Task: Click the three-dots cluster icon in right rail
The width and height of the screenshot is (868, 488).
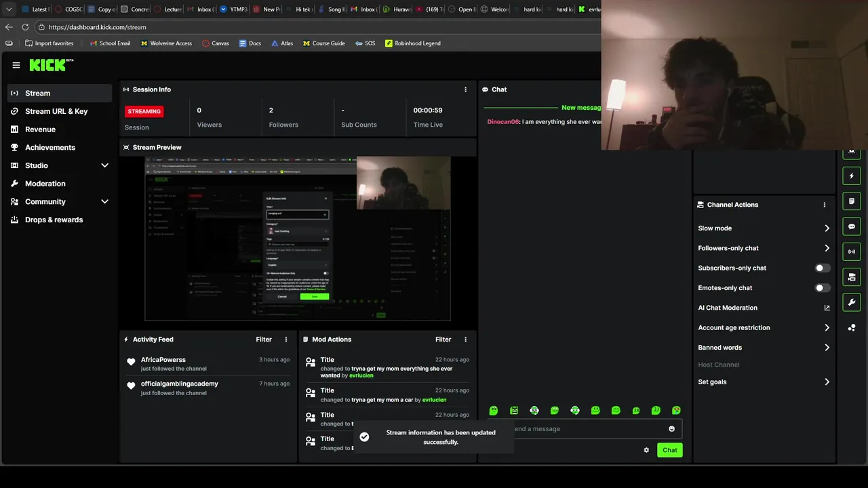Action: [x=852, y=328]
